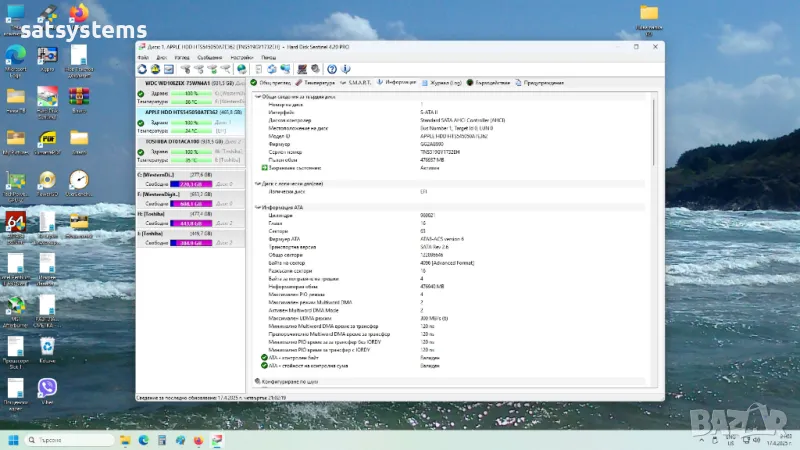Viewport: 800px width, 450px height.
Task: Open the Viber desktop icon
Action: click(x=46, y=388)
